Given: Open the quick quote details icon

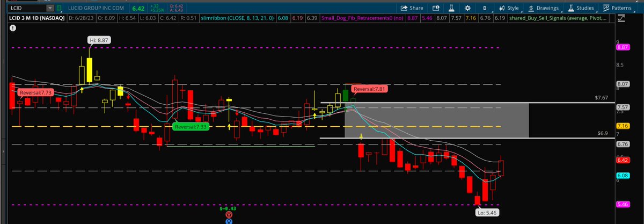Looking at the screenshot, I should click(x=435, y=8).
